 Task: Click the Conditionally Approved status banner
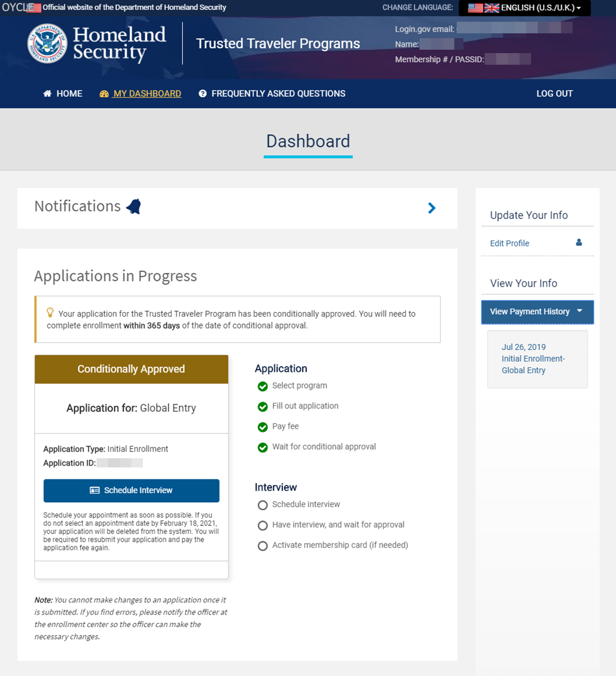point(131,369)
